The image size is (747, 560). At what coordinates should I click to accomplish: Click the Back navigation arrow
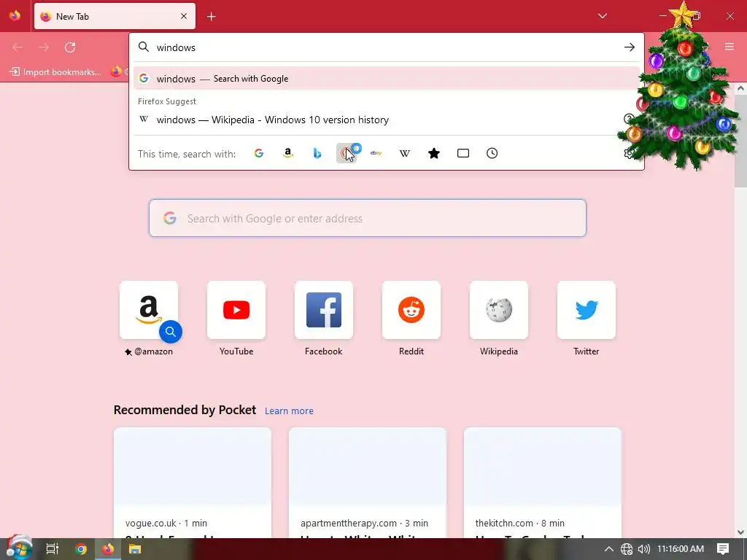(x=18, y=47)
